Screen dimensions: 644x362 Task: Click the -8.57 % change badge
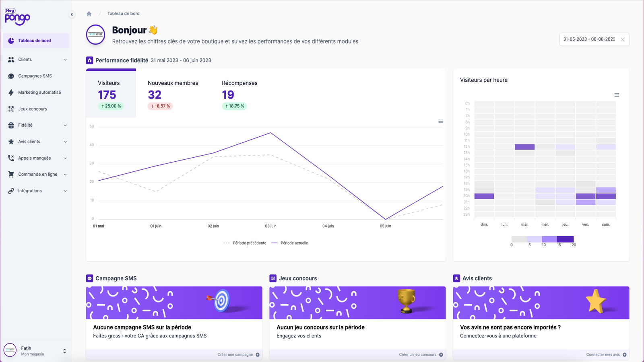pyautogui.click(x=161, y=106)
